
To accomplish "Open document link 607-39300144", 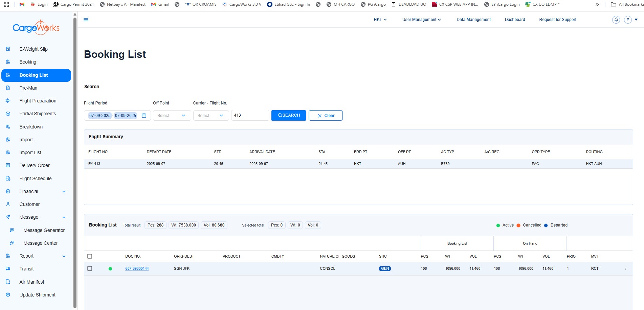I will (x=137, y=269).
